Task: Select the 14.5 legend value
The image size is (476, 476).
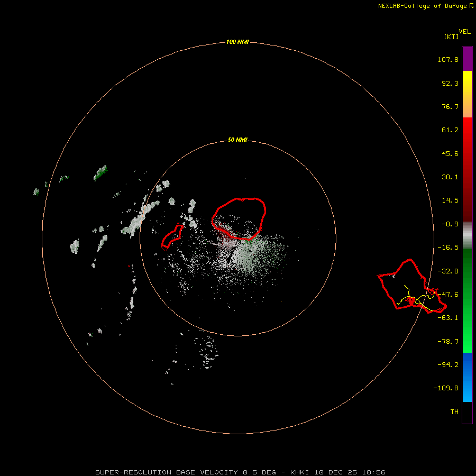Action: 450,200
